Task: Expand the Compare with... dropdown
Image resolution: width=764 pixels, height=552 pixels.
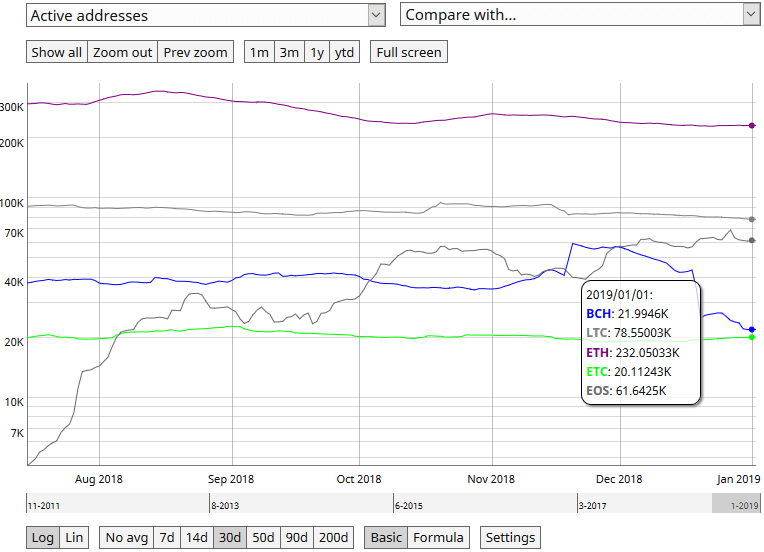Action: pyautogui.click(x=580, y=15)
